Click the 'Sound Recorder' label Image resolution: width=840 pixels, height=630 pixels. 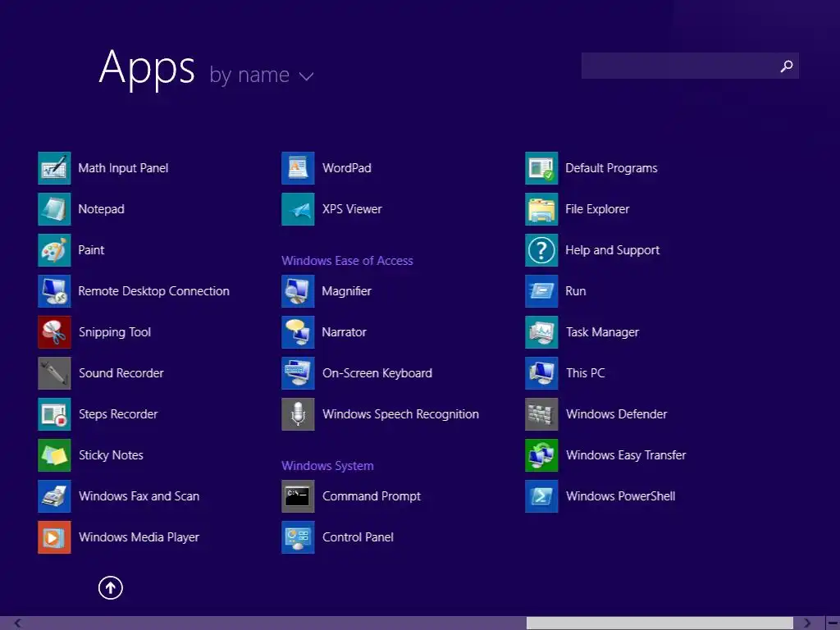(x=121, y=373)
